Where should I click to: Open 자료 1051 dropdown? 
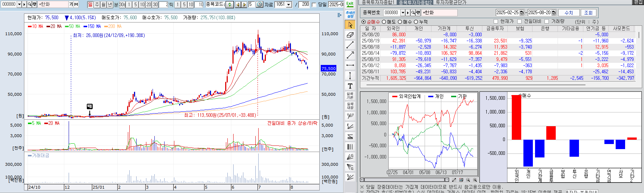[x=289, y=4]
